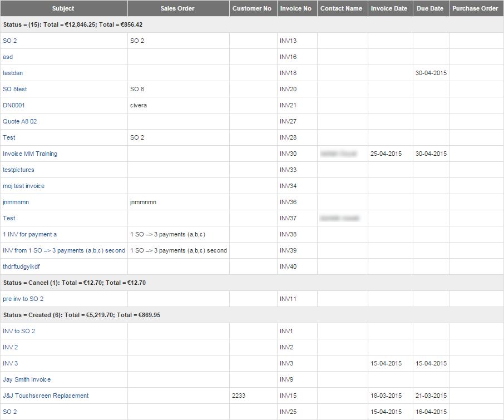
Task: Open the Quote A8 02 subject link
Action: 19,121
